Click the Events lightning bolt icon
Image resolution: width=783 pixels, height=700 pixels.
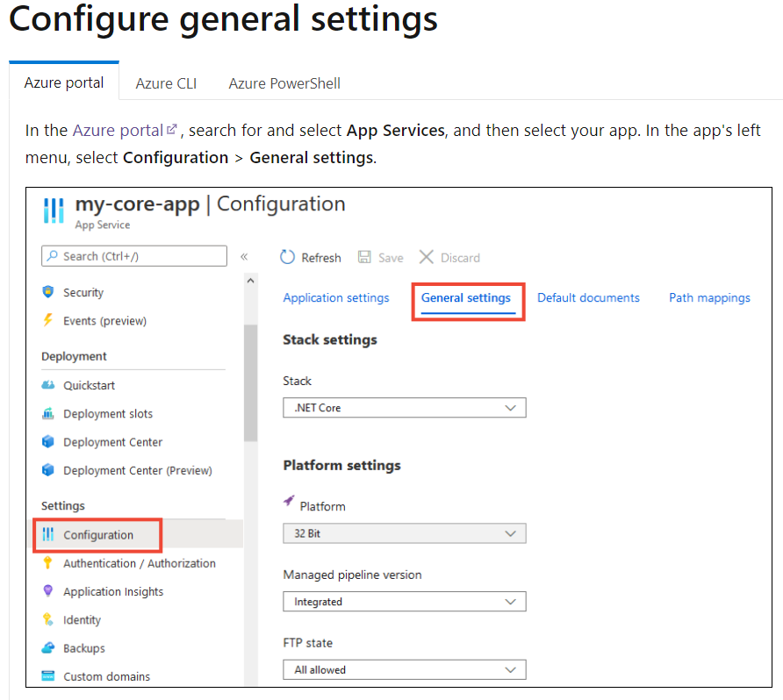coord(48,320)
